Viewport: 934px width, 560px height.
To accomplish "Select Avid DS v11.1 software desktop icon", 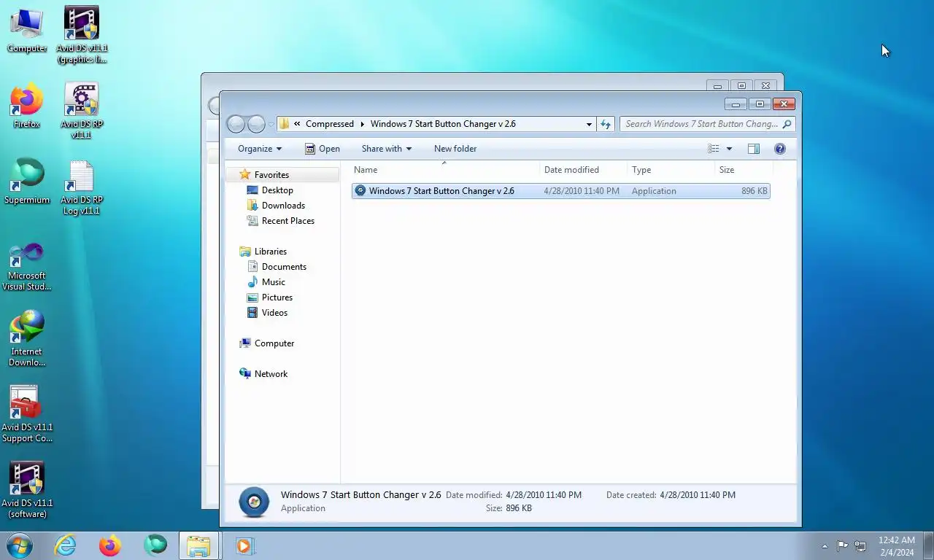I will [27, 490].
